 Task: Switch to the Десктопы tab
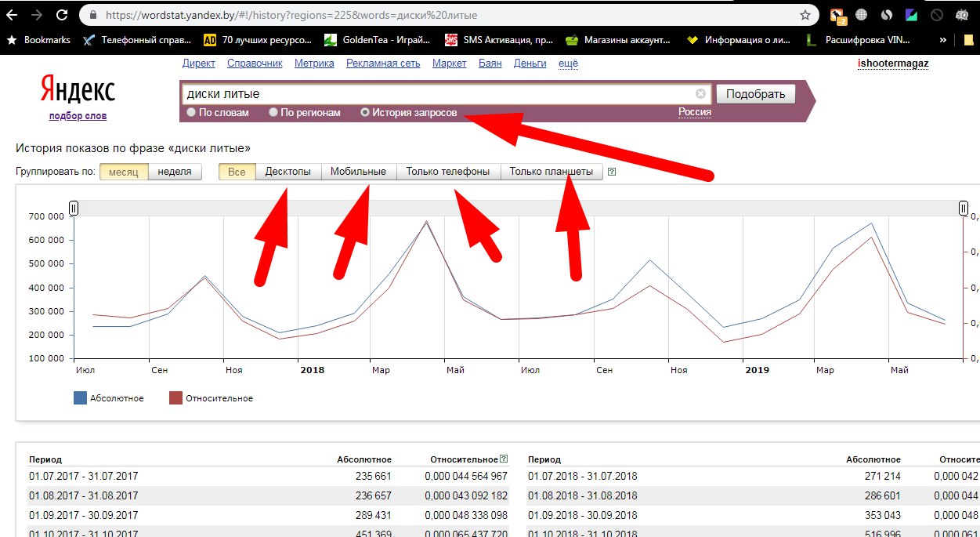pyautogui.click(x=288, y=172)
